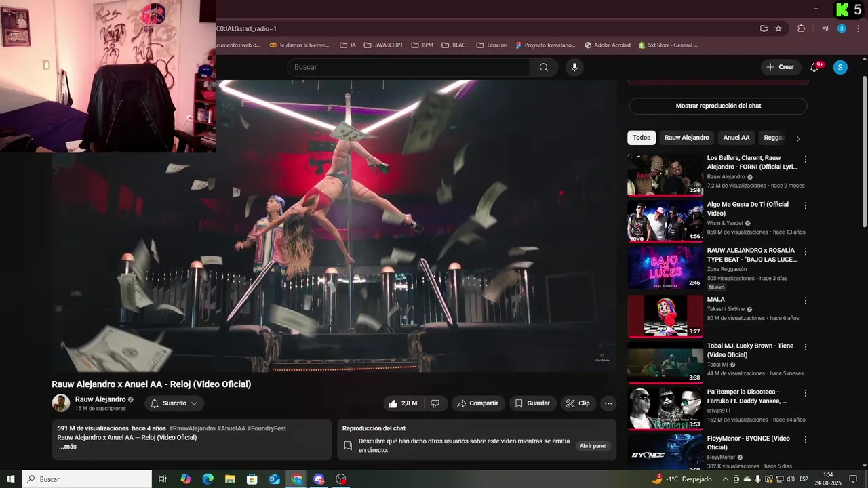Open the volume icon in the system tray

coord(790,479)
